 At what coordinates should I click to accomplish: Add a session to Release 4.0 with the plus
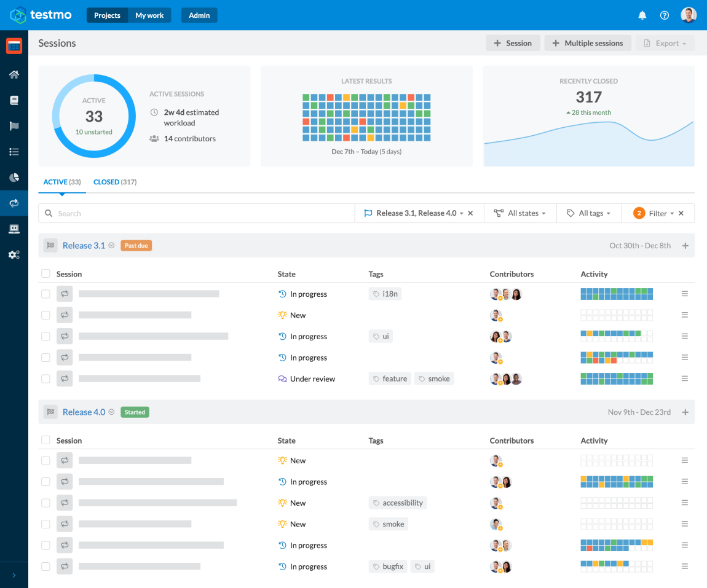tap(685, 412)
